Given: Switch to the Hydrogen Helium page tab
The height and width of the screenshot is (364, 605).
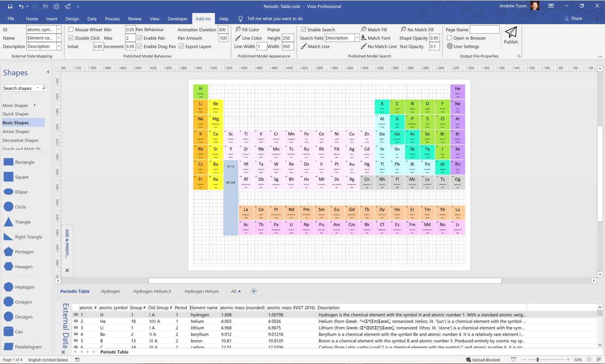Looking at the screenshot, I should pyautogui.click(x=202, y=291).
